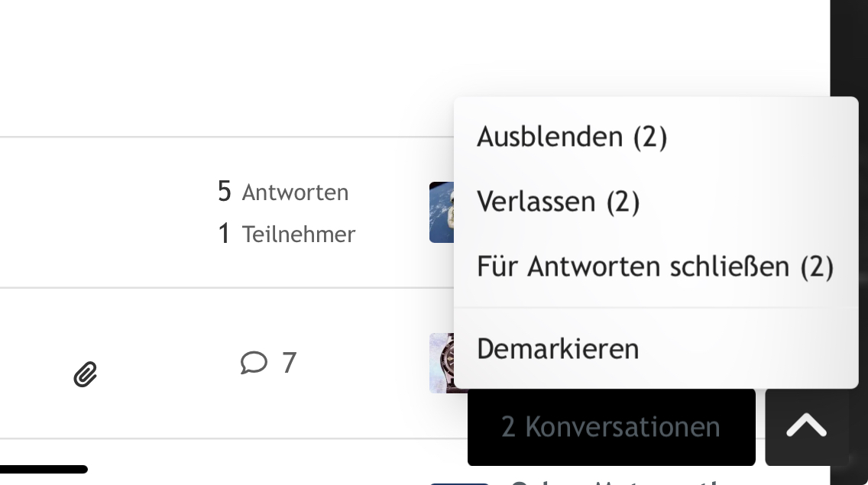Click the "5 Antworten" reply count

pos(283,192)
